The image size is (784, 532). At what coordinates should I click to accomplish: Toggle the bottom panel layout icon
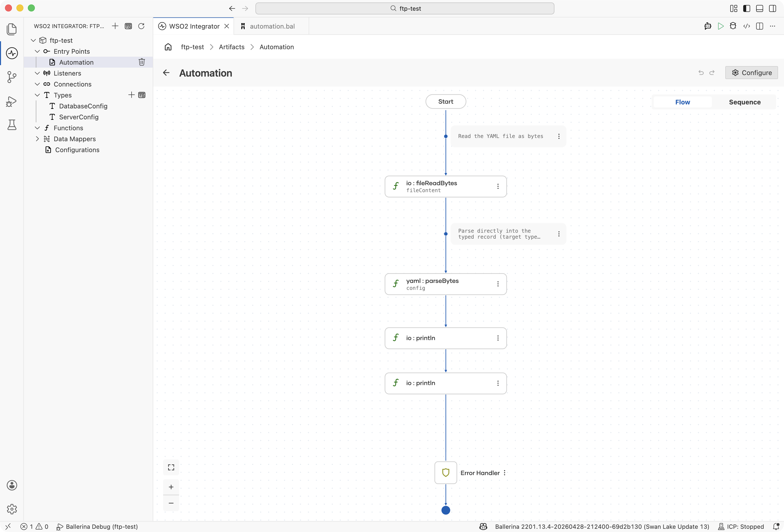point(759,8)
